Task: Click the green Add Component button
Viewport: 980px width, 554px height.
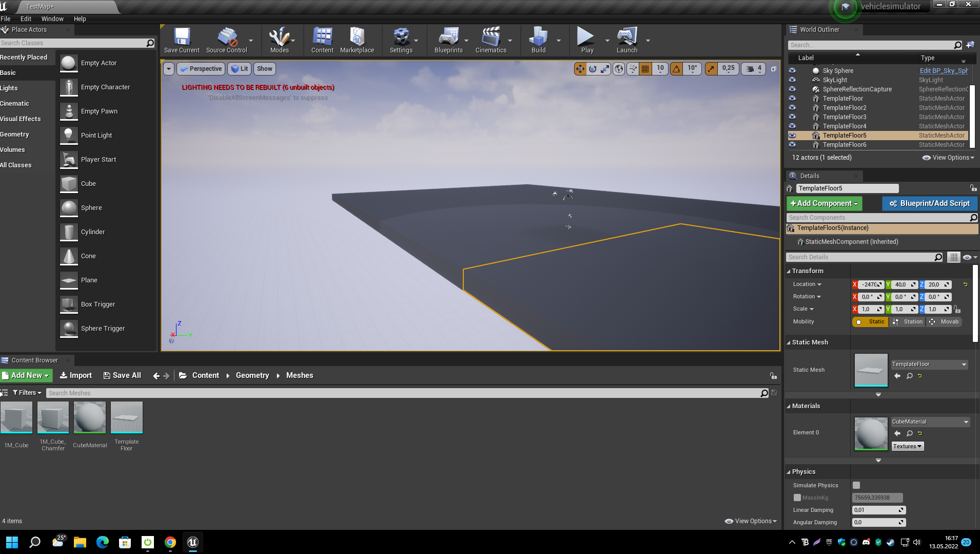Action: (824, 204)
